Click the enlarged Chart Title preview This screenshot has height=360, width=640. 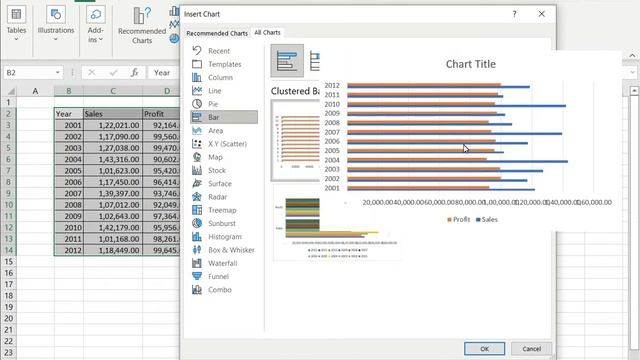coord(470,141)
